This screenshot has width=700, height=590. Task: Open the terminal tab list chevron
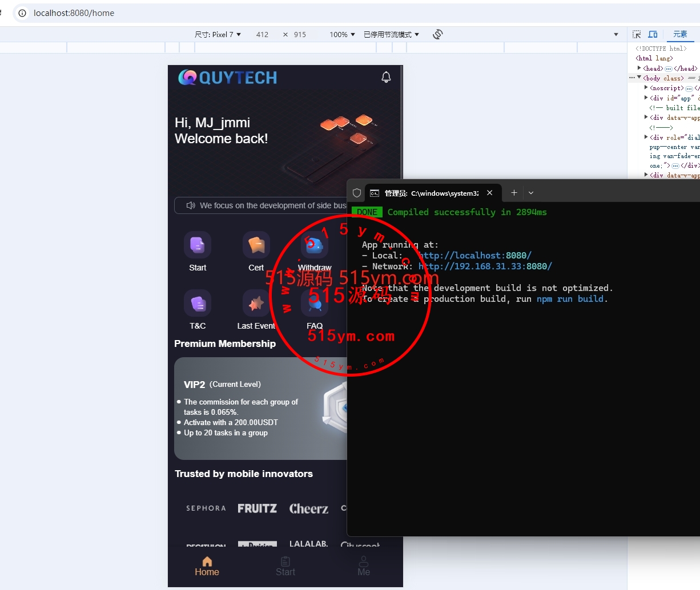click(531, 193)
